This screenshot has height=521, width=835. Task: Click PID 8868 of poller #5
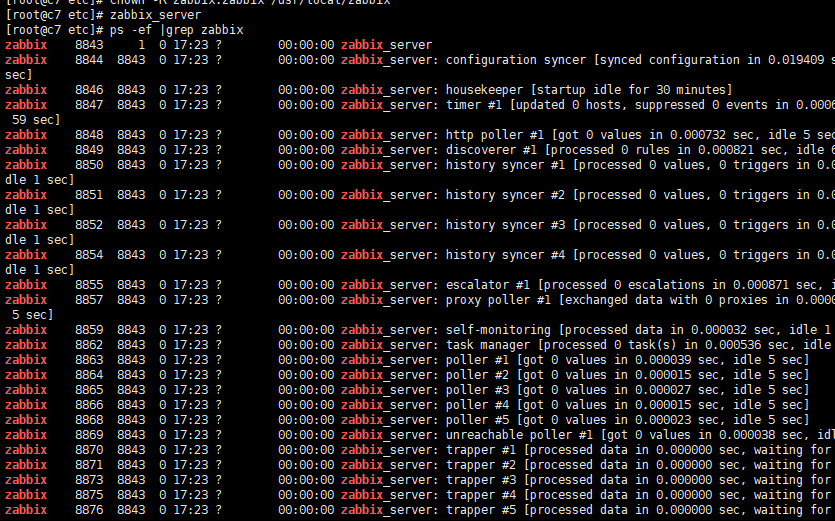point(89,420)
